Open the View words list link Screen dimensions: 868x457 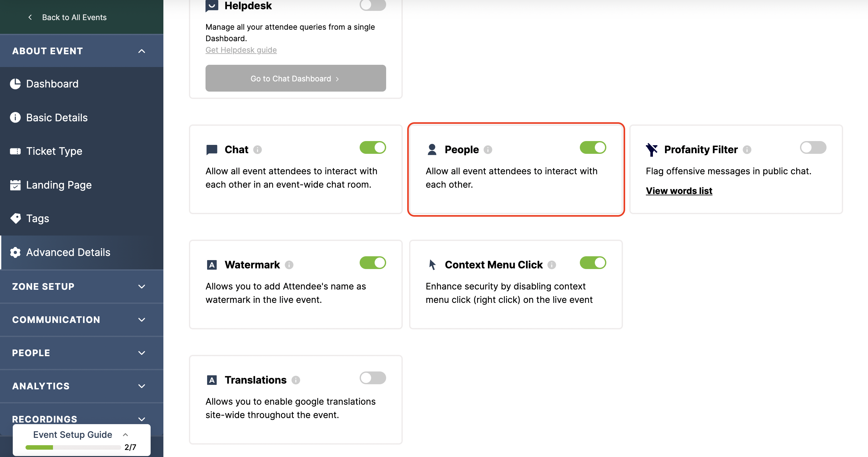pos(679,191)
